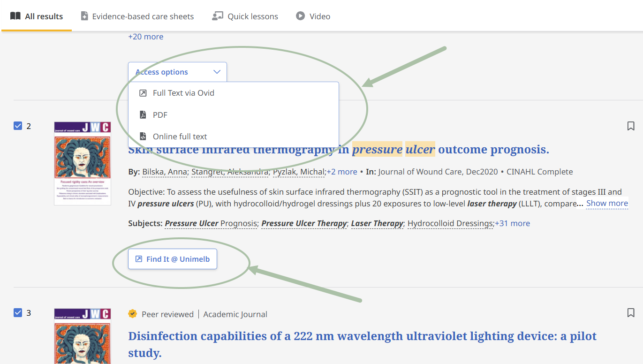Click the result 2 journal cover thumbnail

[83, 163]
